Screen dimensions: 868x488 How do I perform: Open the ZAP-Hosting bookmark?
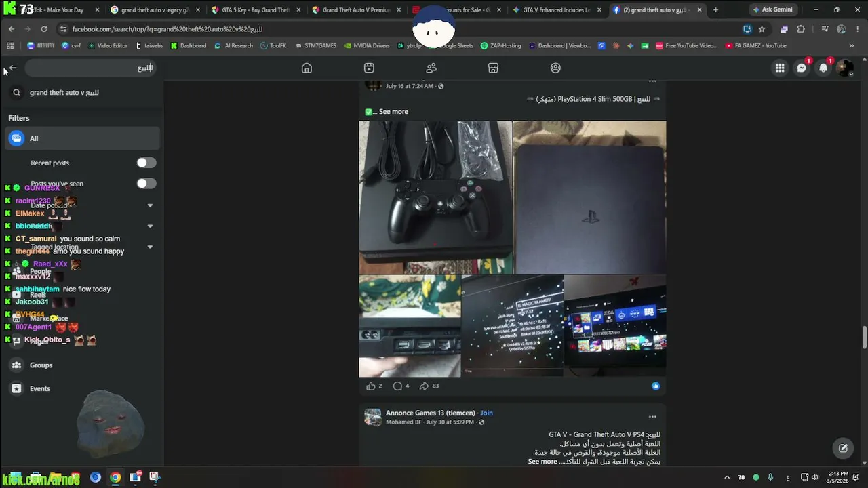pos(500,46)
